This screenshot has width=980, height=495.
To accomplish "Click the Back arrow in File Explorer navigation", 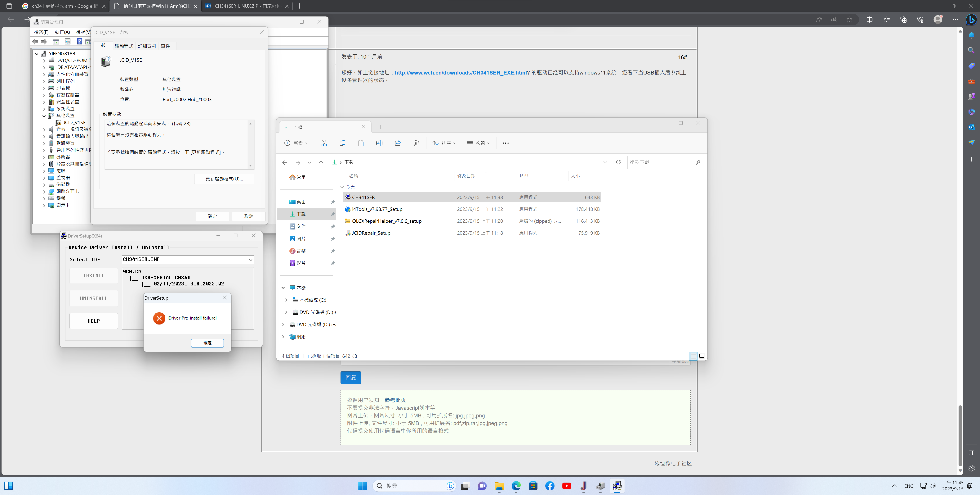I will [x=285, y=163].
